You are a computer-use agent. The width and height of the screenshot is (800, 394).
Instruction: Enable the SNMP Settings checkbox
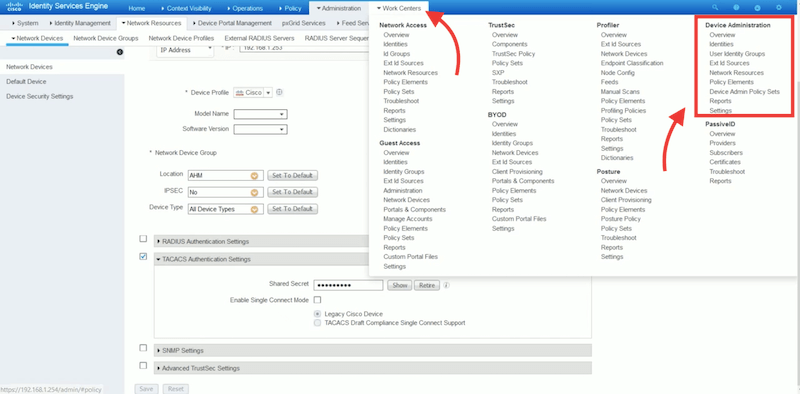pos(143,348)
